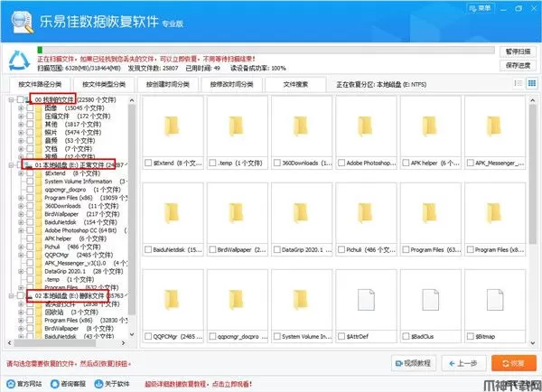Collapse the 00 找到的文件 tree node
542x392 pixels.
(x=11, y=100)
